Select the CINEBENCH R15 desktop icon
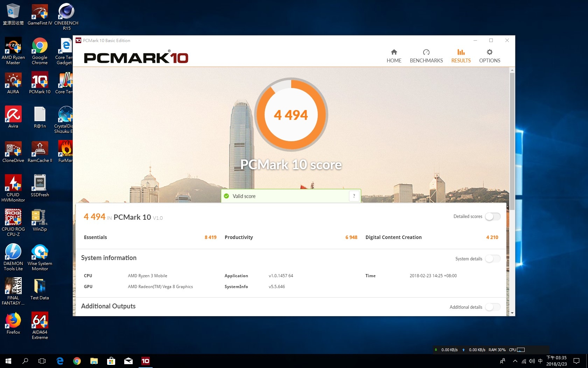This screenshot has height=368, width=588. pyautogui.click(x=66, y=16)
